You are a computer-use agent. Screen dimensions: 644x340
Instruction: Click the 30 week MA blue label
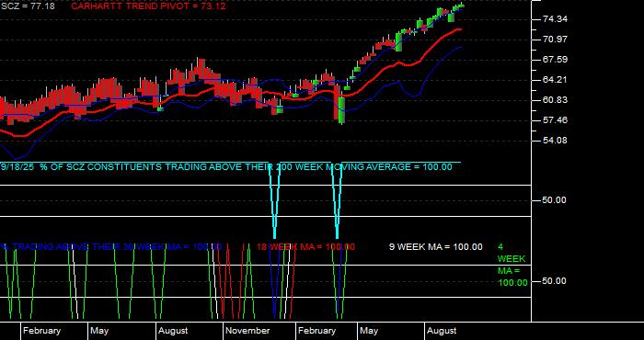point(111,247)
